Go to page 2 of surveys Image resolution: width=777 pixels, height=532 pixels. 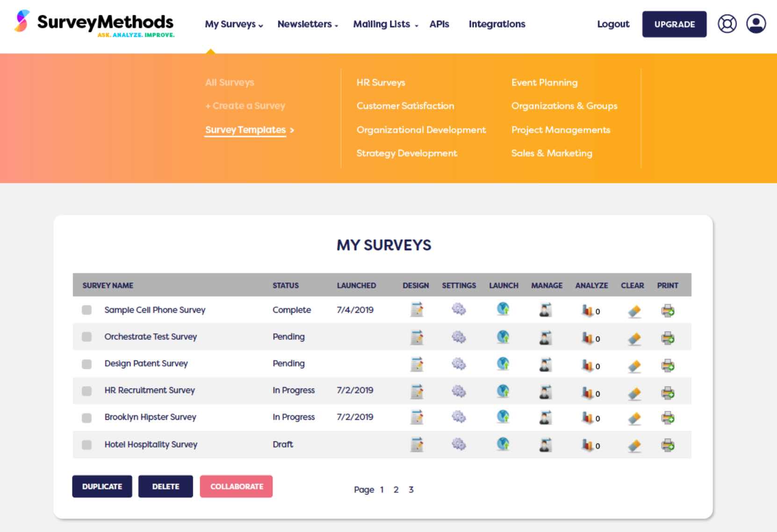pyautogui.click(x=396, y=489)
